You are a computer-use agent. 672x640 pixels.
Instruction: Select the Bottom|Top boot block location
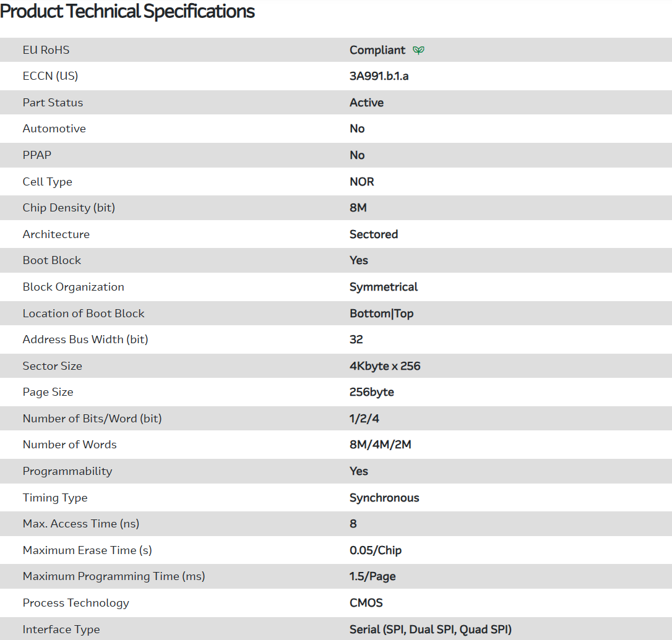click(x=381, y=314)
